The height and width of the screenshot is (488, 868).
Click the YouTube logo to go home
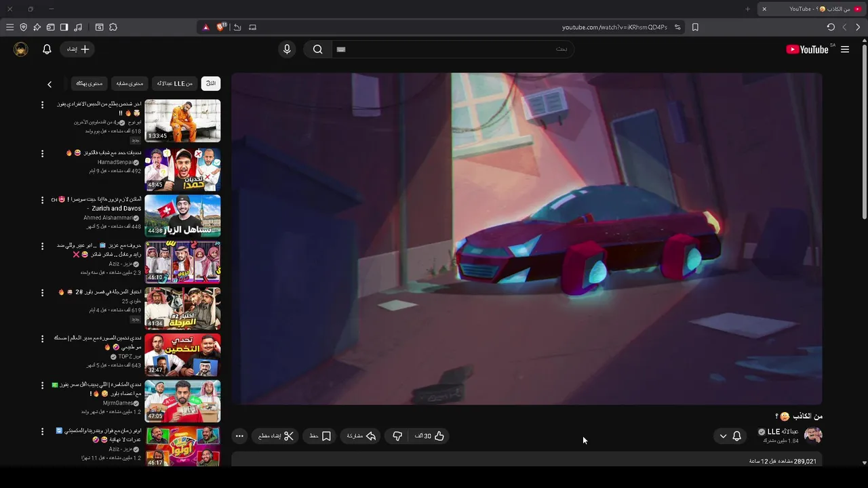pyautogui.click(x=808, y=49)
